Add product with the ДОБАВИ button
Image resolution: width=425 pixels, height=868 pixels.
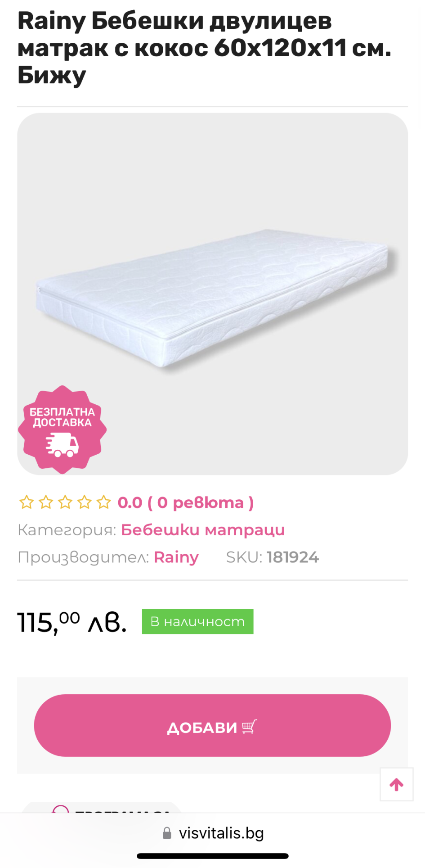(212, 725)
